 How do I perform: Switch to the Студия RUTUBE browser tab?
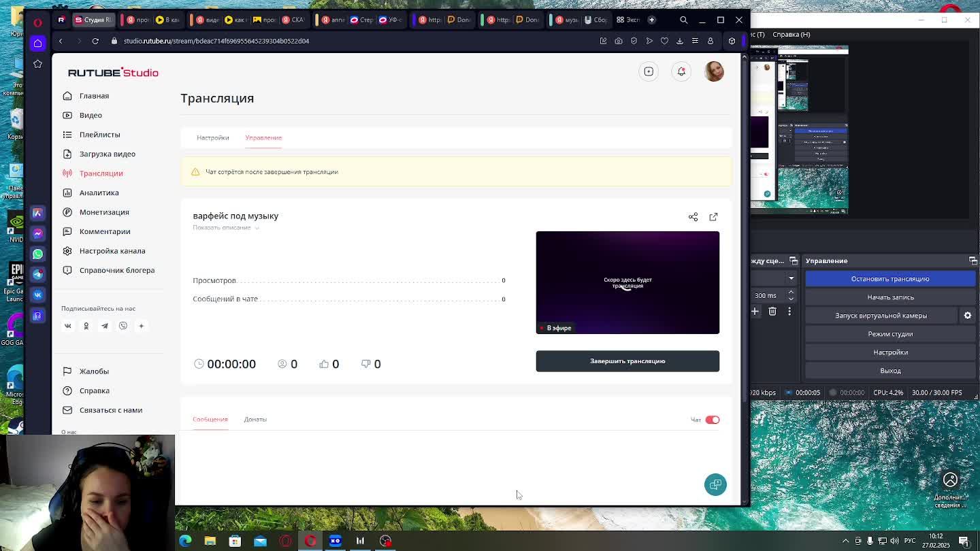point(93,20)
